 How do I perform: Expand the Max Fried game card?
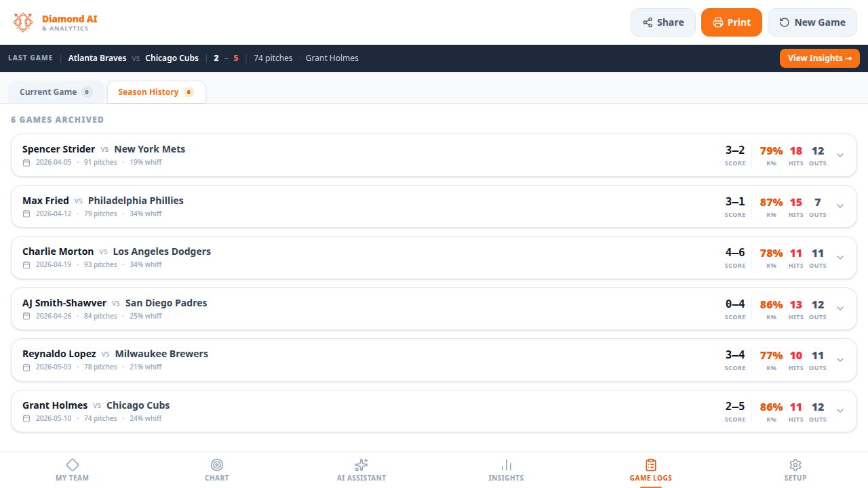840,206
